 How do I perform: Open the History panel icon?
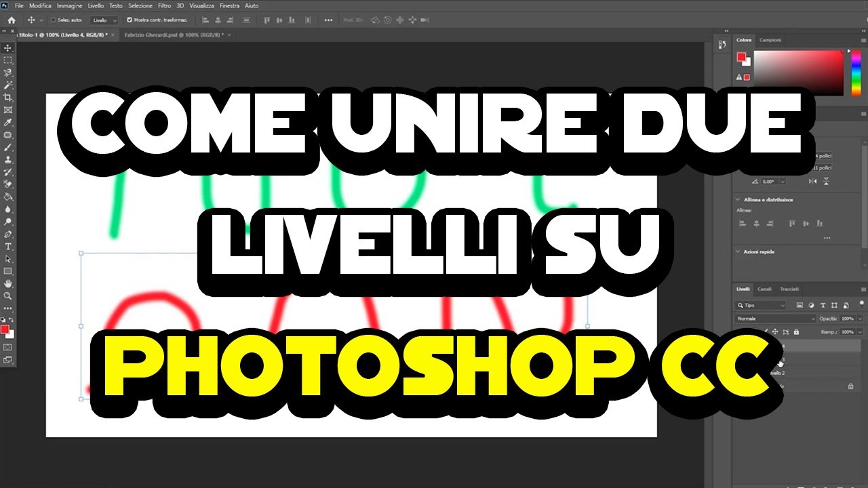pyautogui.click(x=722, y=45)
